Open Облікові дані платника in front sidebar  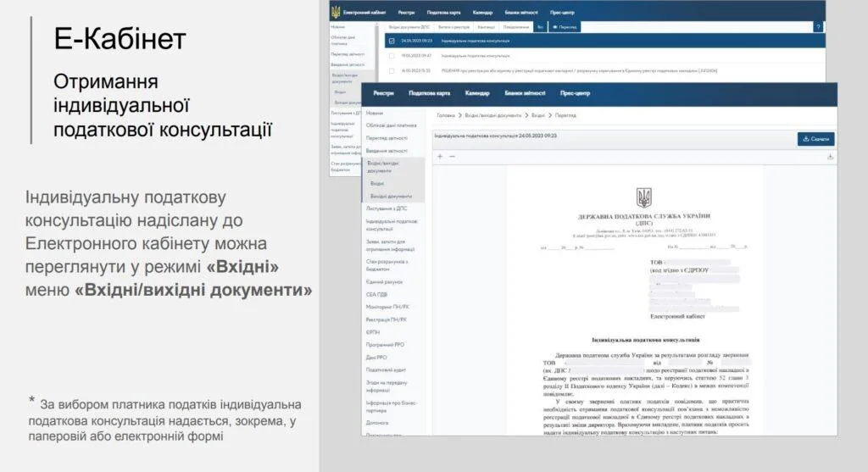click(391, 125)
